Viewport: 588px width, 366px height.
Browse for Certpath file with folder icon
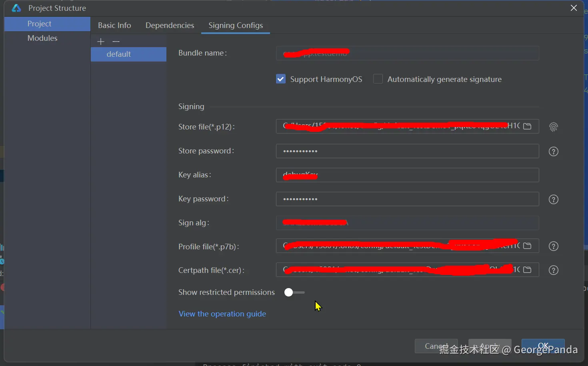point(527,270)
